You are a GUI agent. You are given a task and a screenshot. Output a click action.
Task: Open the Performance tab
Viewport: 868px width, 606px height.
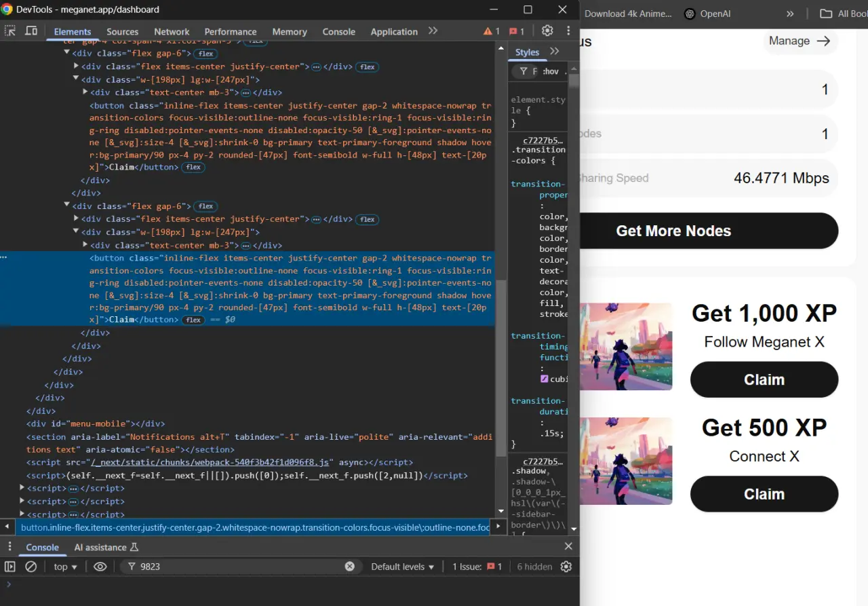point(231,32)
